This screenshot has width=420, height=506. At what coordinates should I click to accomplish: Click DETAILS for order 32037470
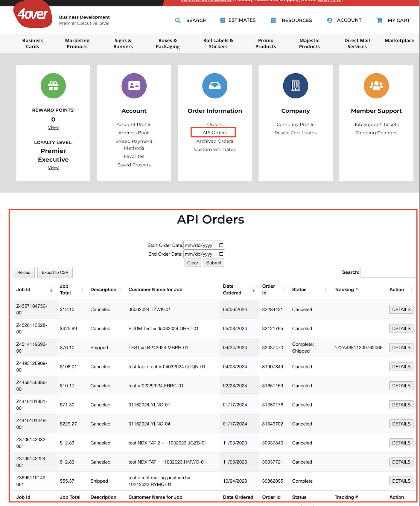[401, 348]
